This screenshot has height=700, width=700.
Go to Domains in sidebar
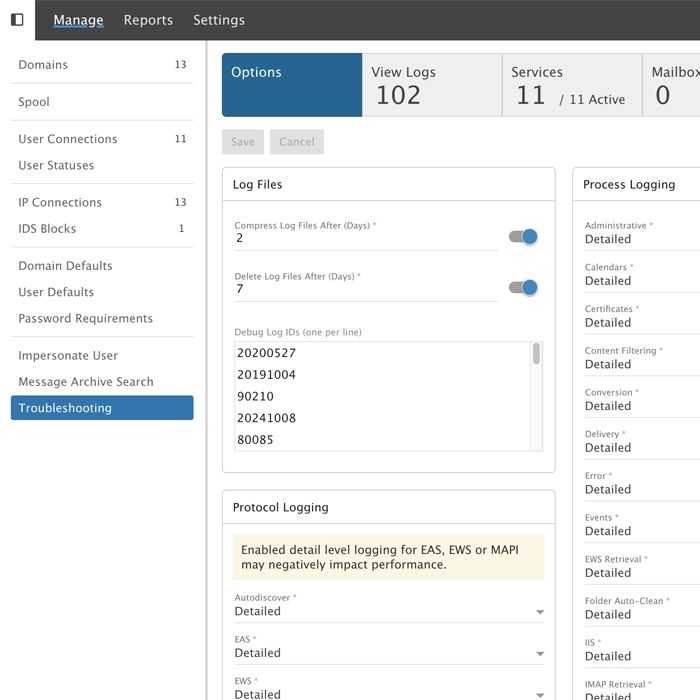pyautogui.click(x=102, y=65)
